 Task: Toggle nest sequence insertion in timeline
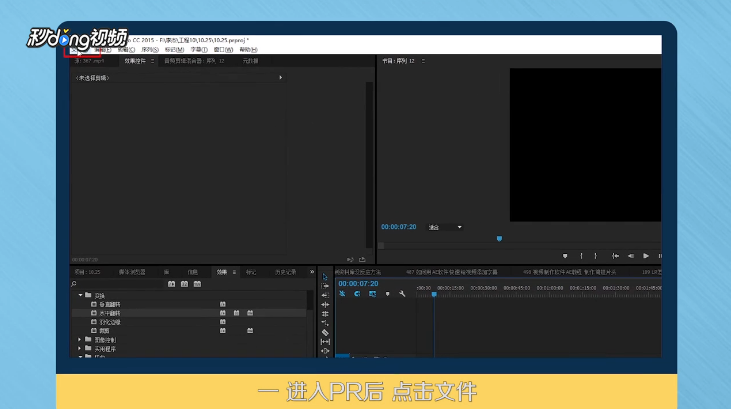[x=342, y=294]
